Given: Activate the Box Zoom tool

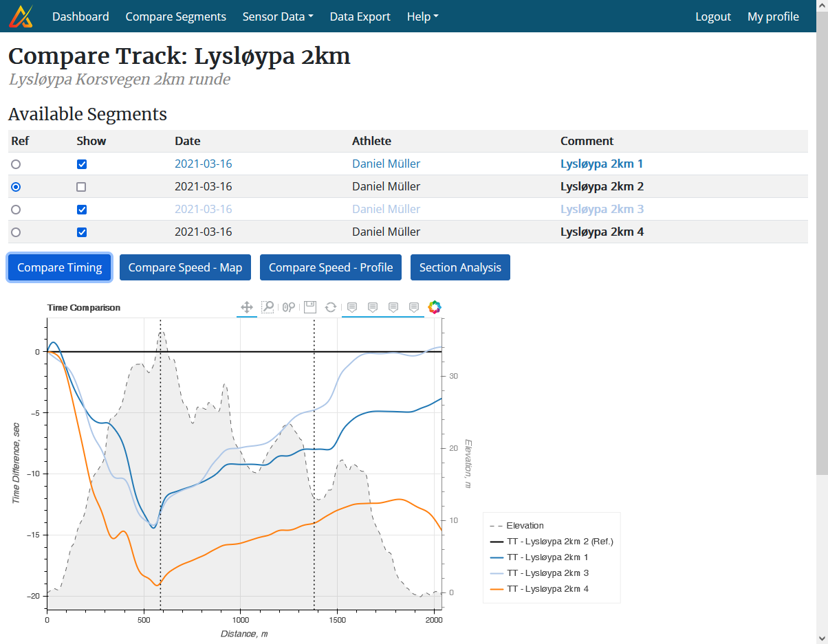Looking at the screenshot, I should click(x=268, y=307).
